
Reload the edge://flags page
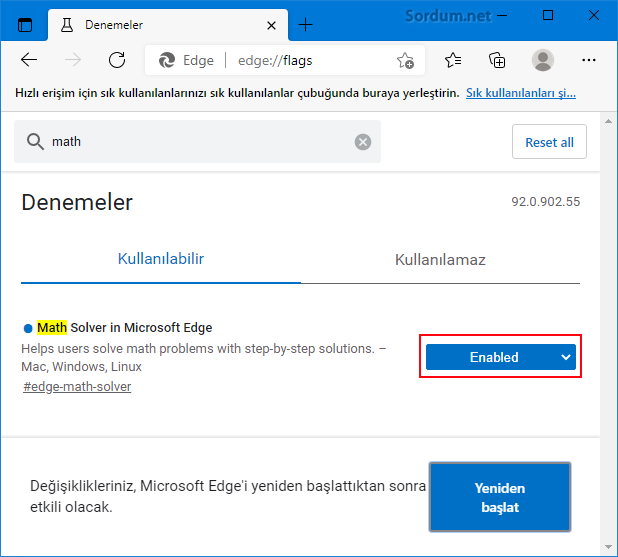(x=117, y=60)
